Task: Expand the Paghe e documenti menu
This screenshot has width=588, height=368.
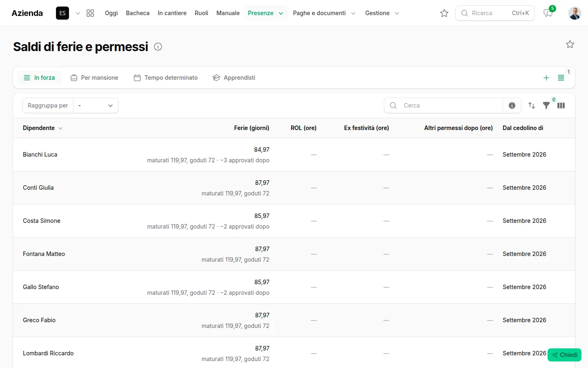Action: click(x=324, y=13)
